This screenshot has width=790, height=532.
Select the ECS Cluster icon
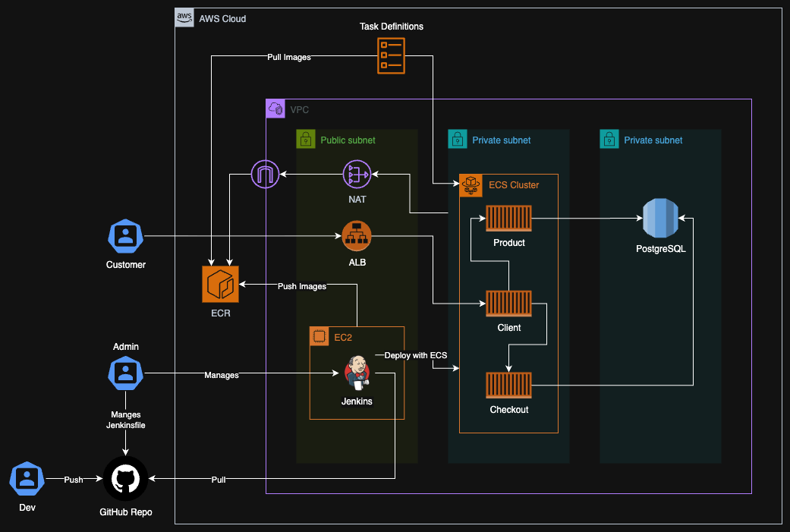tap(470, 184)
